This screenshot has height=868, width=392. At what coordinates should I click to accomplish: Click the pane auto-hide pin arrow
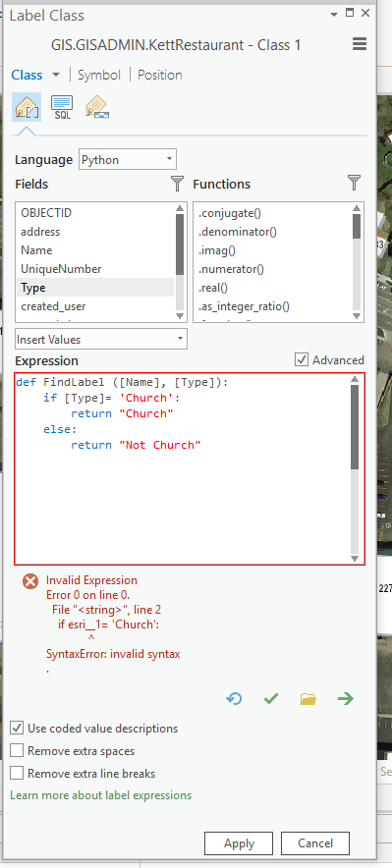coord(333,14)
